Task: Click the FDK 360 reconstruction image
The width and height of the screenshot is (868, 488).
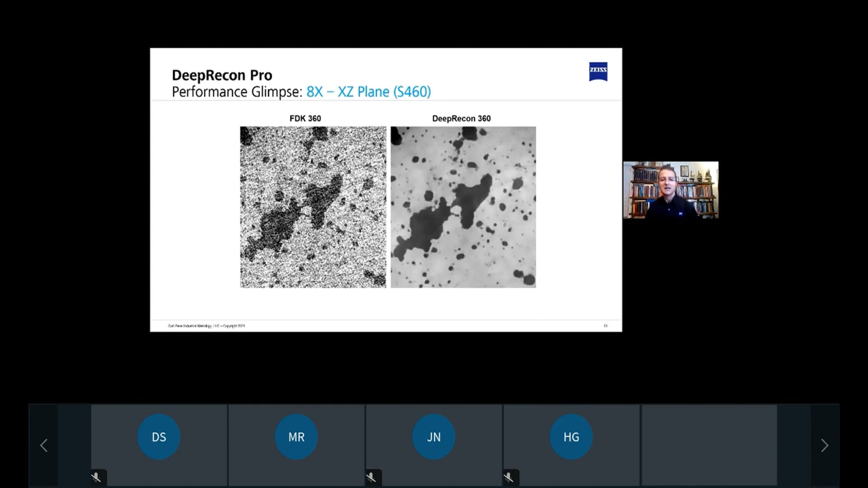Action: (x=313, y=207)
